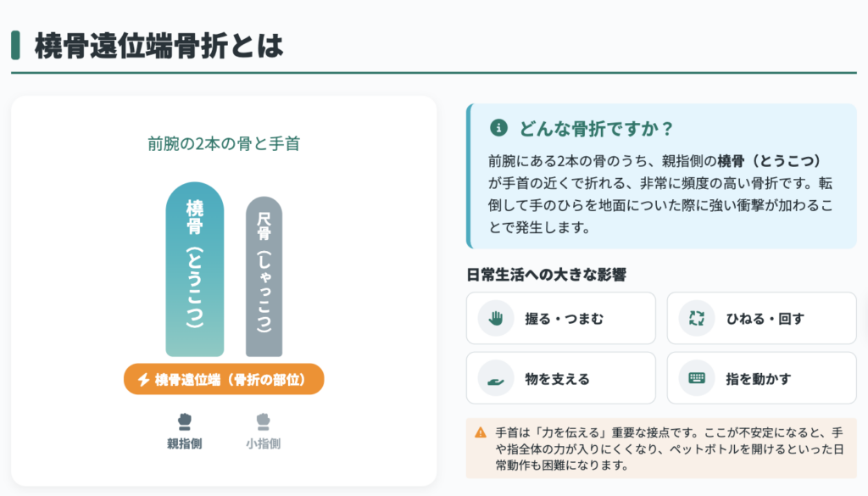The height and width of the screenshot is (496, 868).
Task: Click the teal 橈骨（とうこつ）bone bar
Action: pos(195,269)
